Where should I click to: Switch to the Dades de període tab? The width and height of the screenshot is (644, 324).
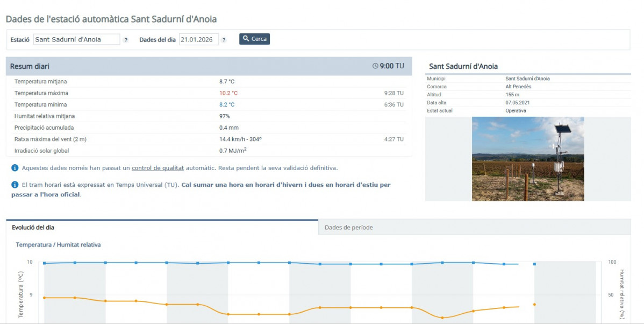[348, 227]
